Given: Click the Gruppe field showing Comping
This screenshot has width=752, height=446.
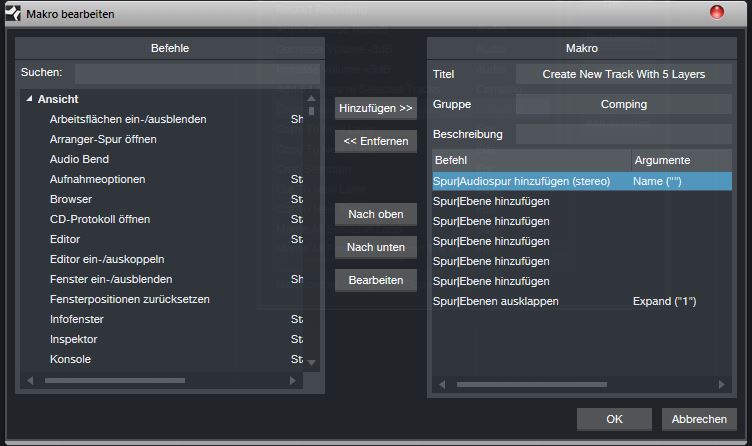Looking at the screenshot, I should coord(623,104).
